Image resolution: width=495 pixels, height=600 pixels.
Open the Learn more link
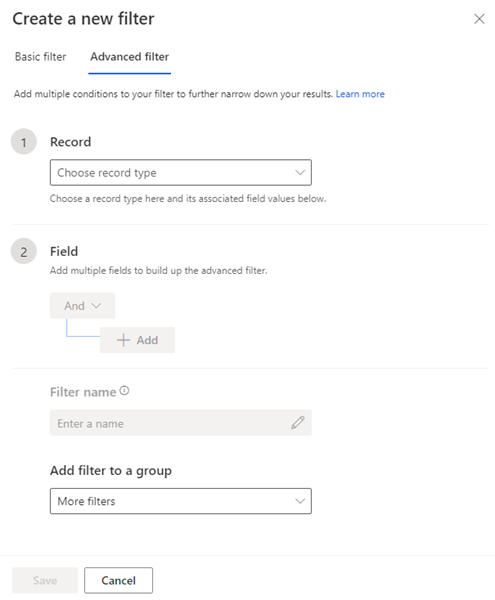(x=360, y=94)
